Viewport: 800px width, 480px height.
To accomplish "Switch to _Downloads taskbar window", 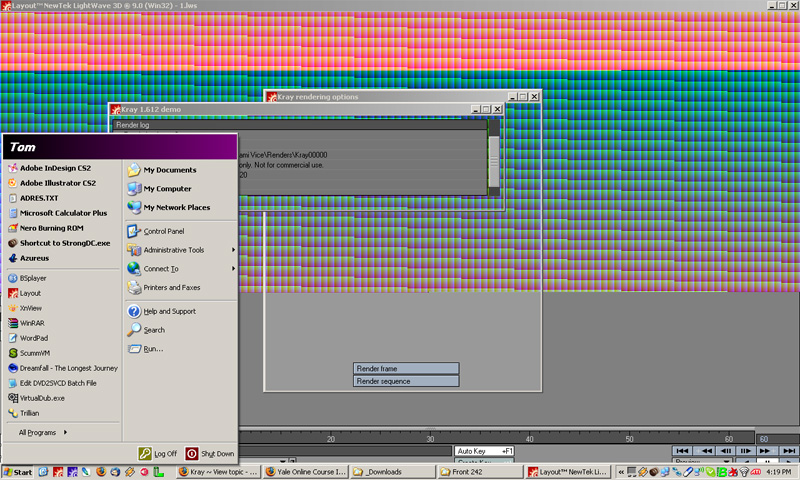I will coord(393,472).
